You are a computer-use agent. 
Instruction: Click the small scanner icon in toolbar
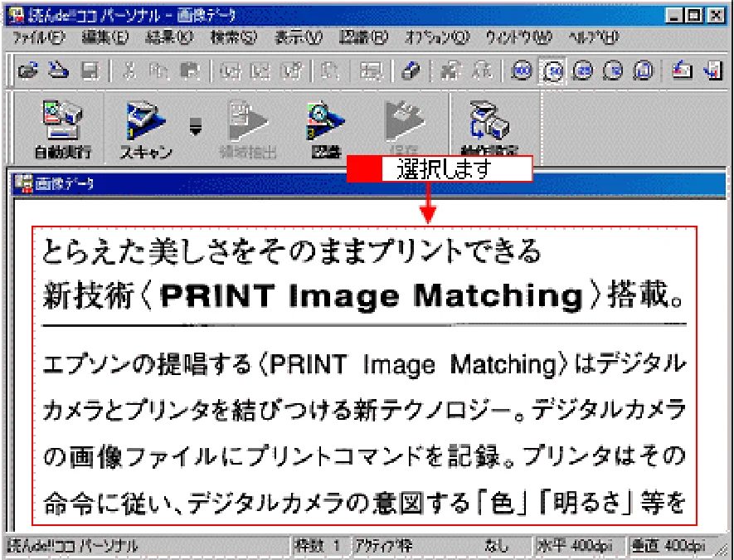point(59,71)
